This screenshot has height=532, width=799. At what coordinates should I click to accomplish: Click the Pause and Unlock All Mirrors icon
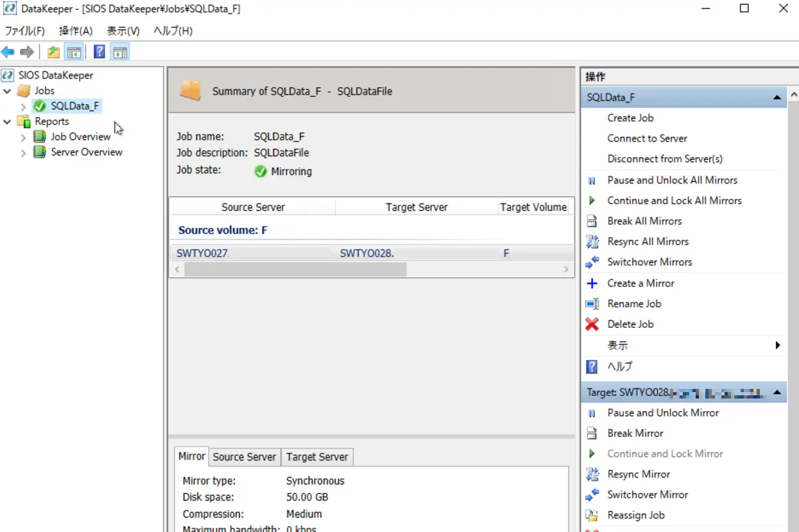pos(592,180)
